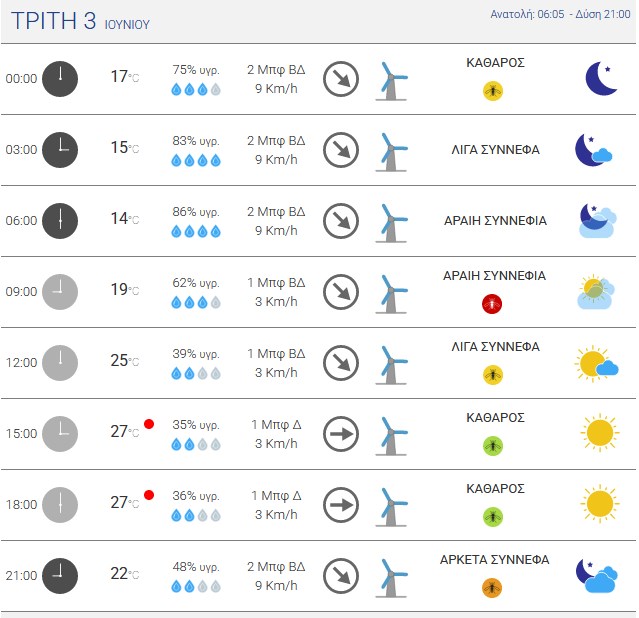This screenshot has height=618, width=639.
Task: Click the wind direction arrow at 15:00
Action: (x=341, y=434)
